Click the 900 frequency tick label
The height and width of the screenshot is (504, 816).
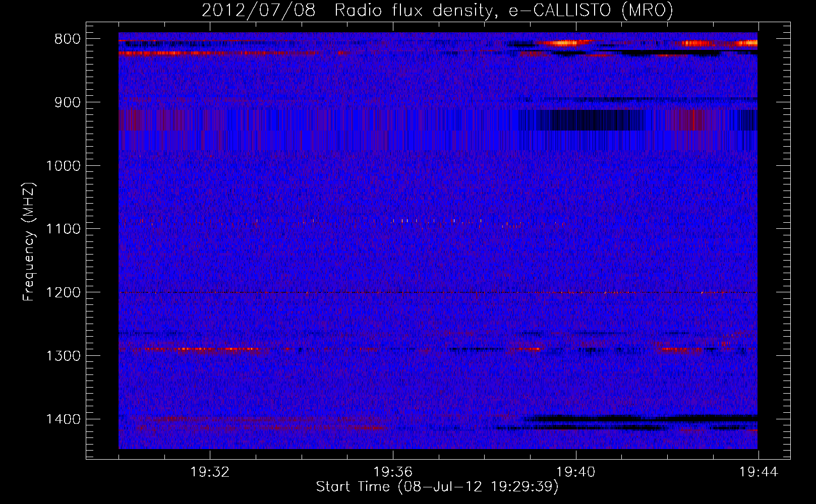coord(68,103)
